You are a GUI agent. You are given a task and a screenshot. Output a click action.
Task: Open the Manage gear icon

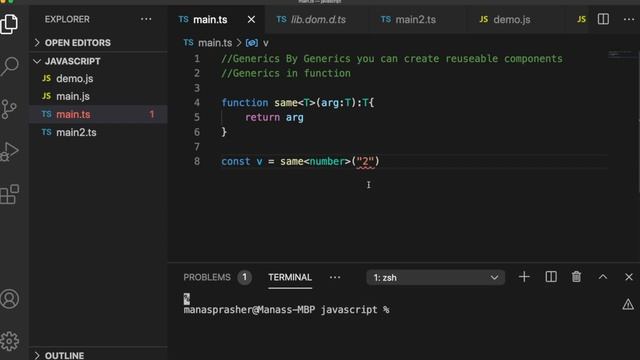coord(9,341)
